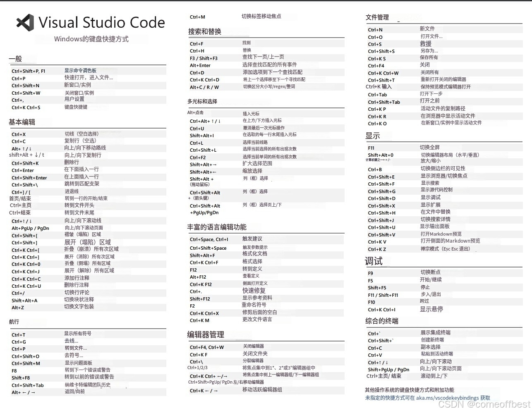Select the shortcut 'Ctrl+K Ctrl+S'
This screenshot has width=532, height=413.
click(x=26, y=107)
